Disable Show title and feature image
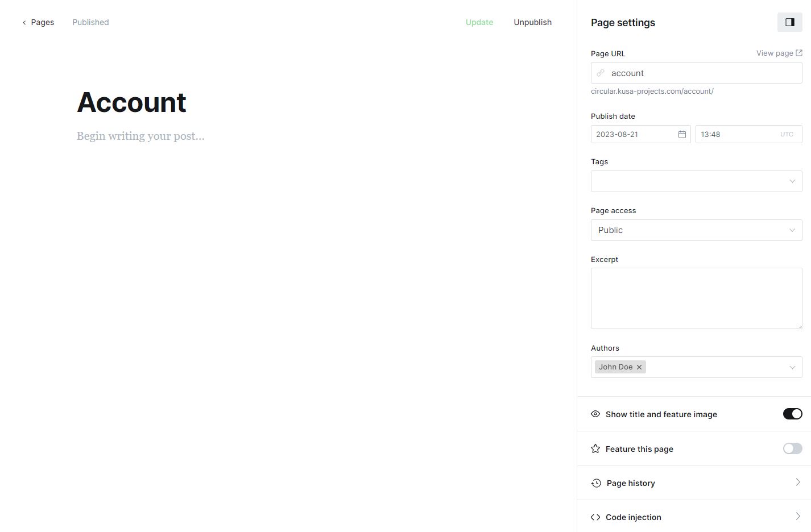811x532 pixels. 792,414
